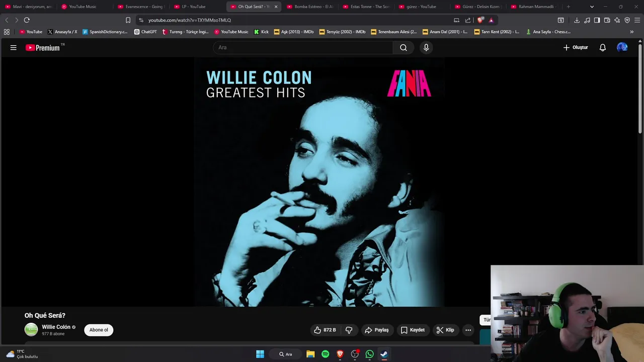Screen dimensions: 644x362
Task: Open a new browser tab
Action: pyautogui.click(x=569, y=7)
